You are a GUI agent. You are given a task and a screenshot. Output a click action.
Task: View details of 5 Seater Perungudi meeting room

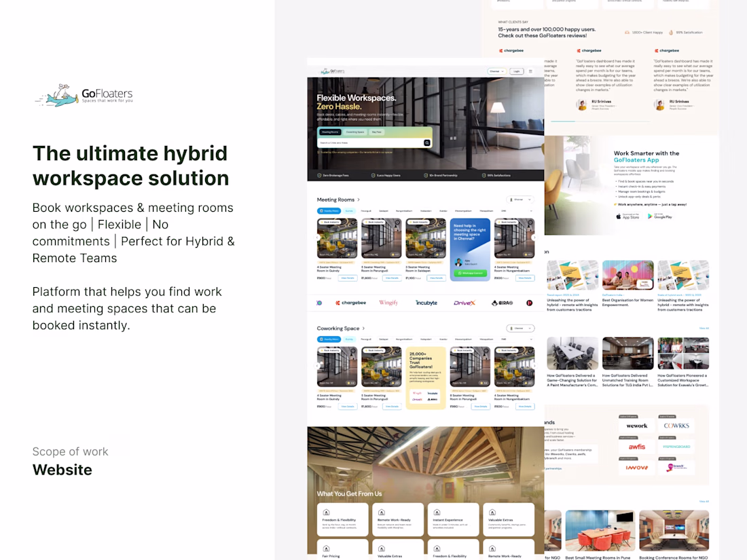click(x=392, y=278)
